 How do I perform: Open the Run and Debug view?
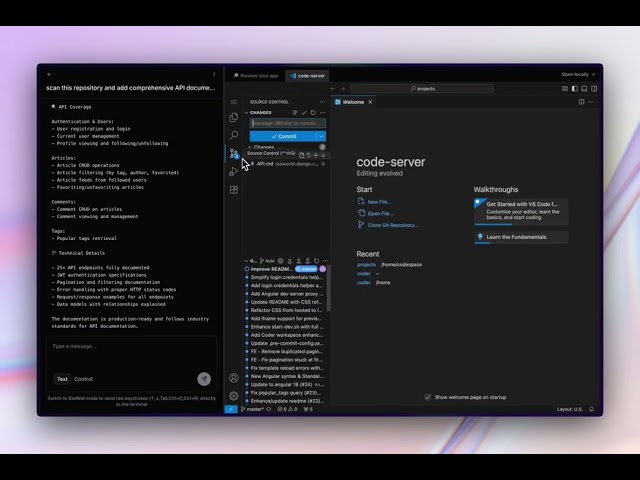click(233, 171)
